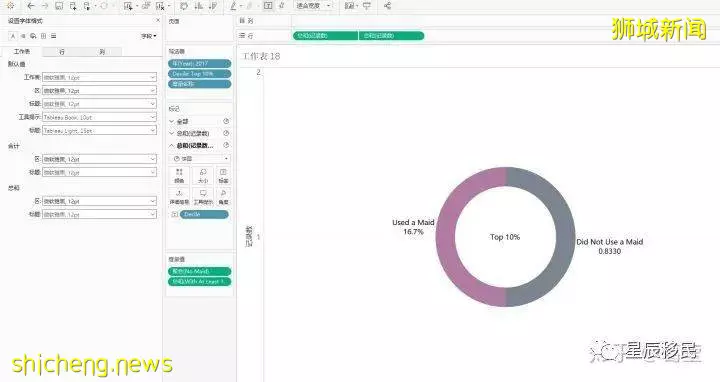Click the Tableau Book tooltip font field
The height and width of the screenshot is (382, 720).
coord(100,118)
